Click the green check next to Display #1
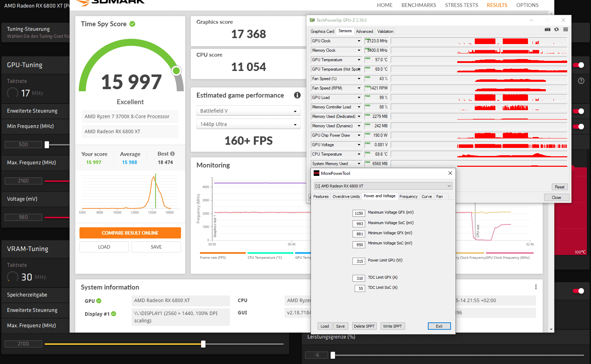This screenshot has height=364, width=591. (x=114, y=314)
